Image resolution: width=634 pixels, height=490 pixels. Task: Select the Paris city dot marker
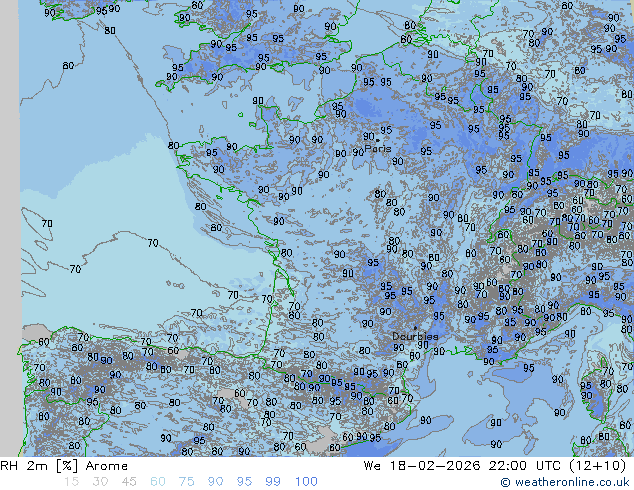tap(378, 139)
